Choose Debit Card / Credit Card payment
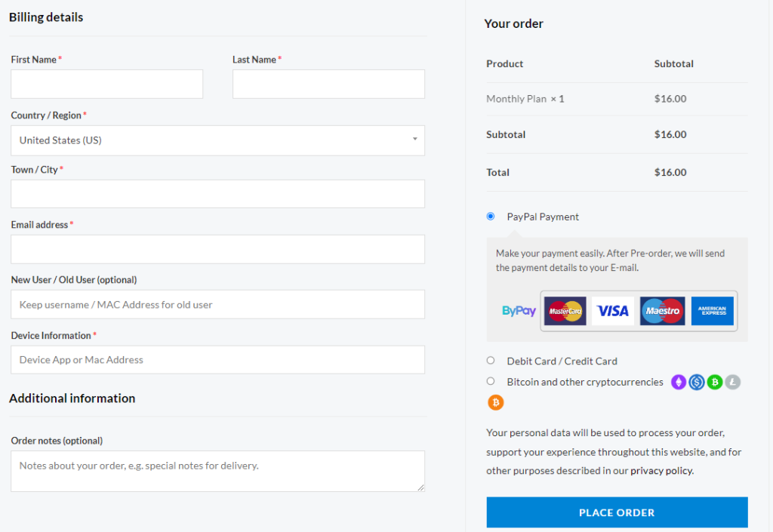The image size is (773, 532). click(491, 361)
